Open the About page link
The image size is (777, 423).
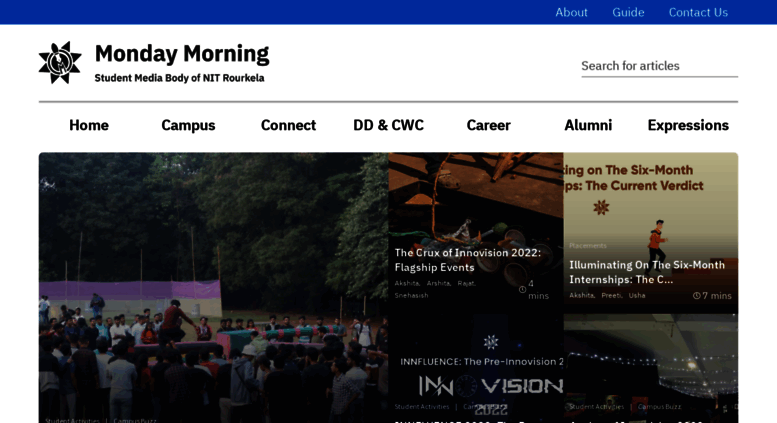tap(571, 12)
